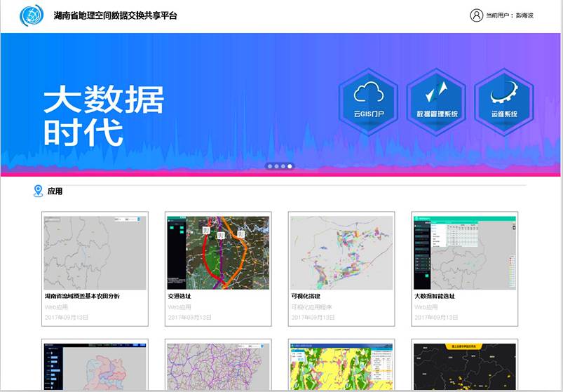Screen dimensions: 563x392
Task: Open the 可视化搭建 map thumbnail
Action: [341, 252]
